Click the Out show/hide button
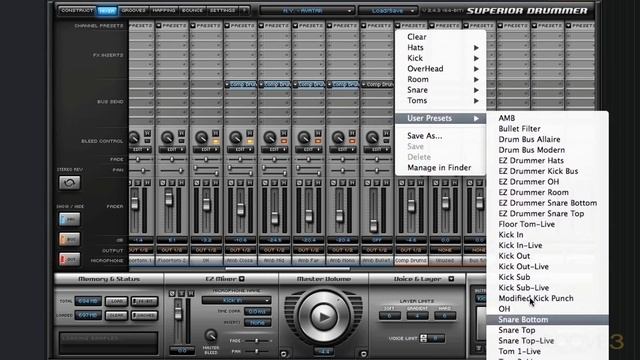This screenshot has height=360, width=640. pyautogui.click(x=69, y=259)
